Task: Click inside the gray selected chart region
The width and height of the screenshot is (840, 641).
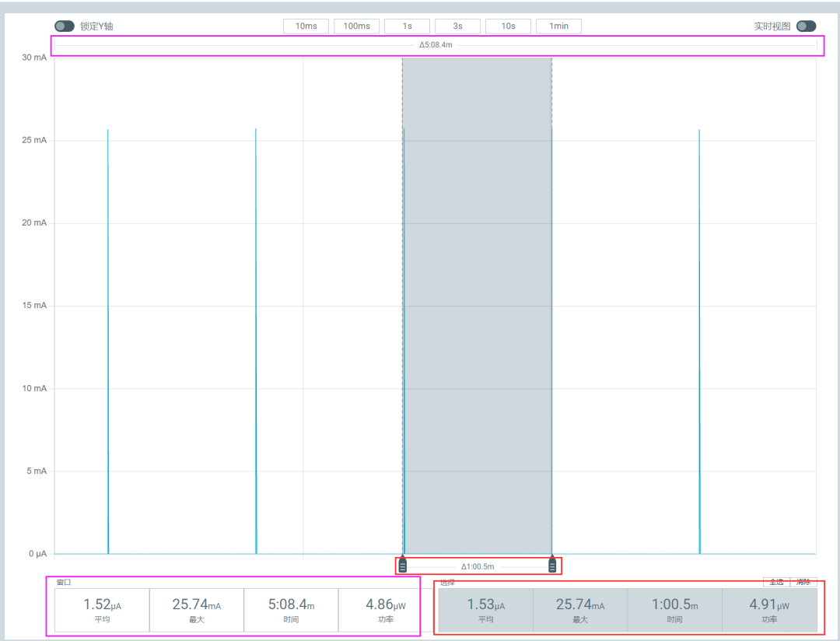Action: click(478, 306)
